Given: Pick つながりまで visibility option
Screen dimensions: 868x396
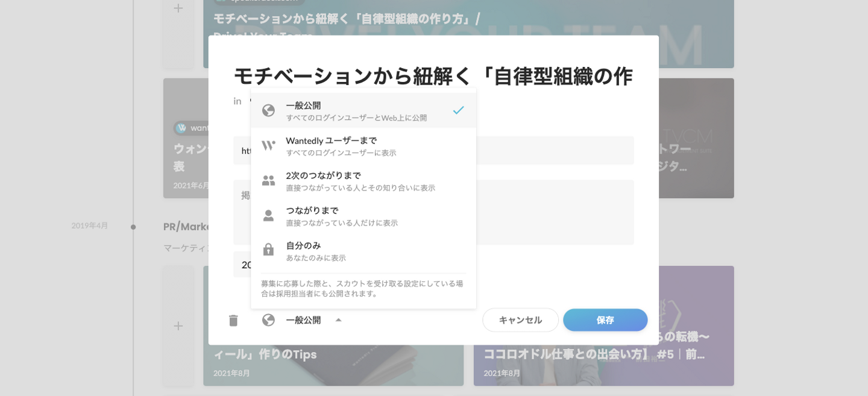Looking at the screenshot, I should point(363,215).
